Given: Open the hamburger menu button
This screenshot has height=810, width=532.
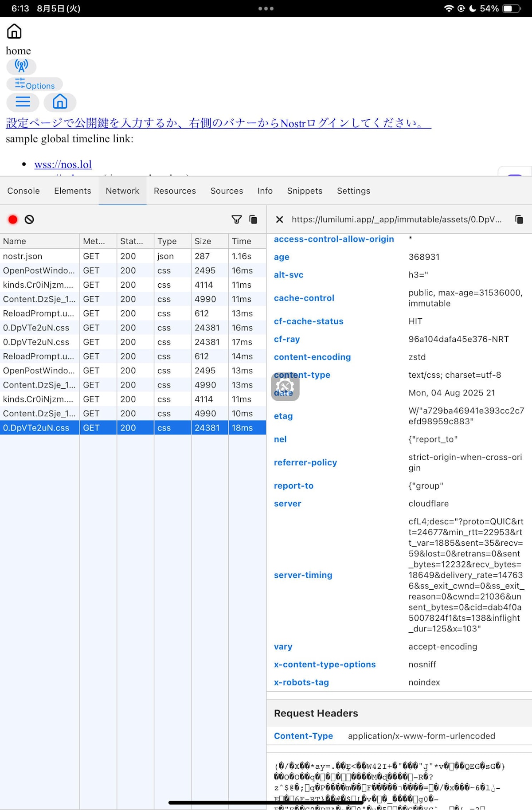Looking at the screenshot, I should point(23,102).
